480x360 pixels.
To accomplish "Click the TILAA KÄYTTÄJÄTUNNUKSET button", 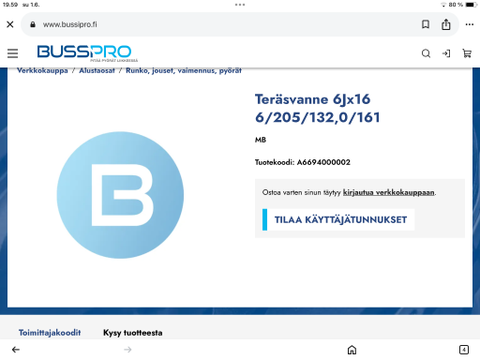I will [338, 220].
